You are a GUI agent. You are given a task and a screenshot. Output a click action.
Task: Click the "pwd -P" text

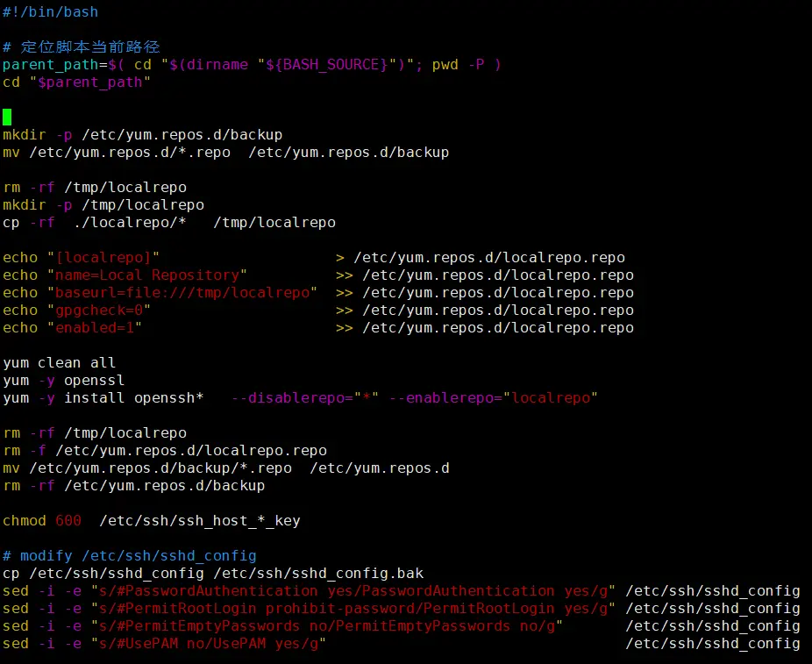tap(459, 65)
